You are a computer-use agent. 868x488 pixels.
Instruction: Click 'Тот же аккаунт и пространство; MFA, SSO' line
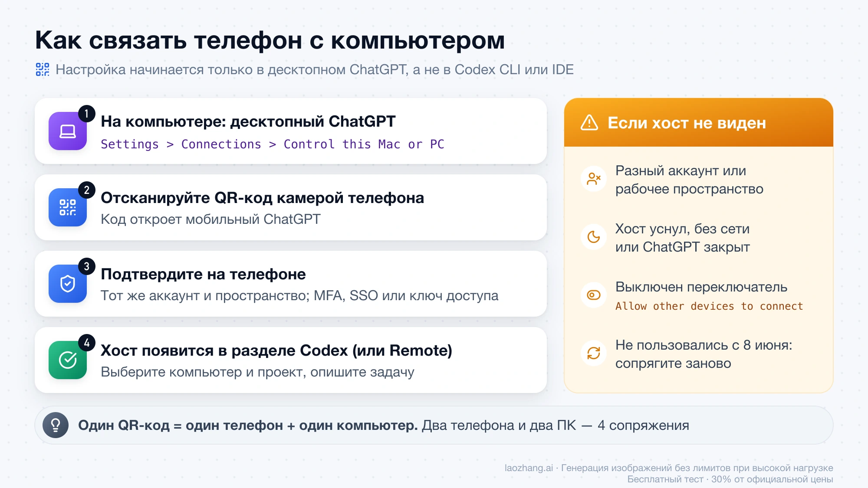[299, 295]
